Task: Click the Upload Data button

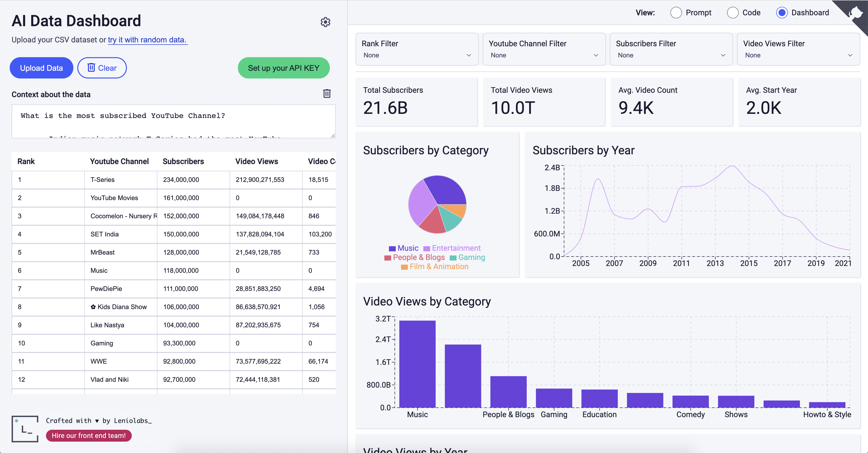Action: point(41,68)
